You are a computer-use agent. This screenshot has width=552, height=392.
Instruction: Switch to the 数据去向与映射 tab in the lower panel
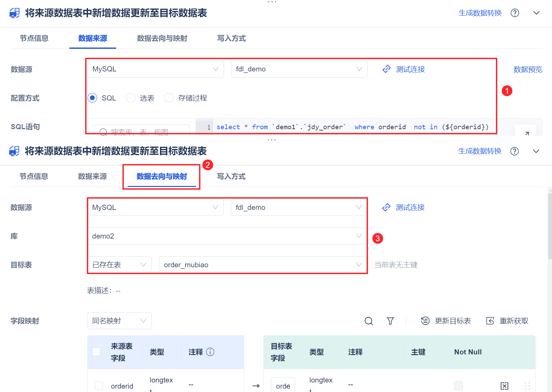pos(162,176)
